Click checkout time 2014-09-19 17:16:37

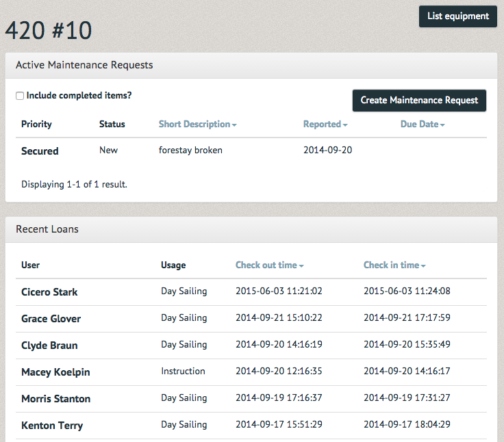click(279, 398)
